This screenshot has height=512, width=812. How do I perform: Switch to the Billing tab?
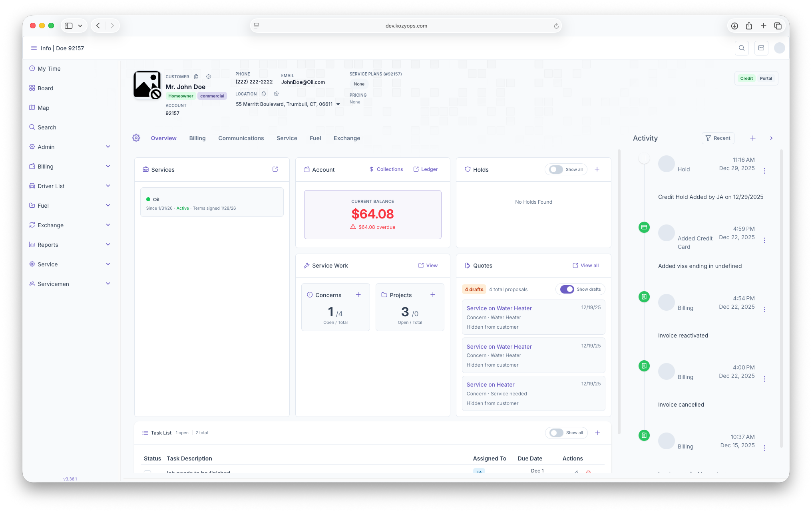point(197,138)
